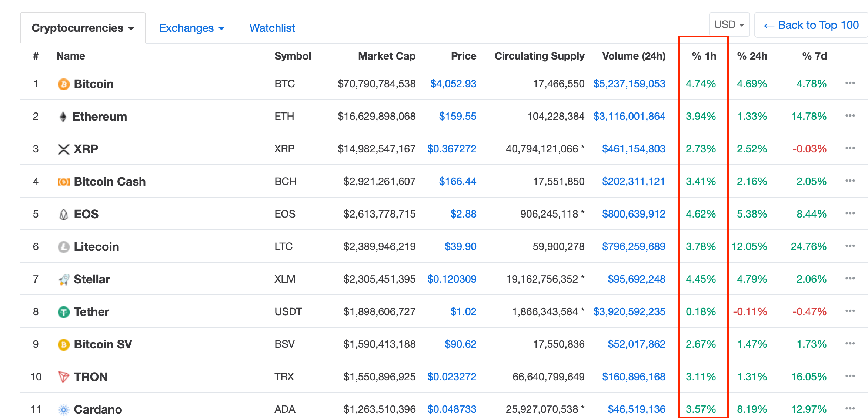
Task: Click the XRP cross logo icon
Action: [x=63, y=149]
